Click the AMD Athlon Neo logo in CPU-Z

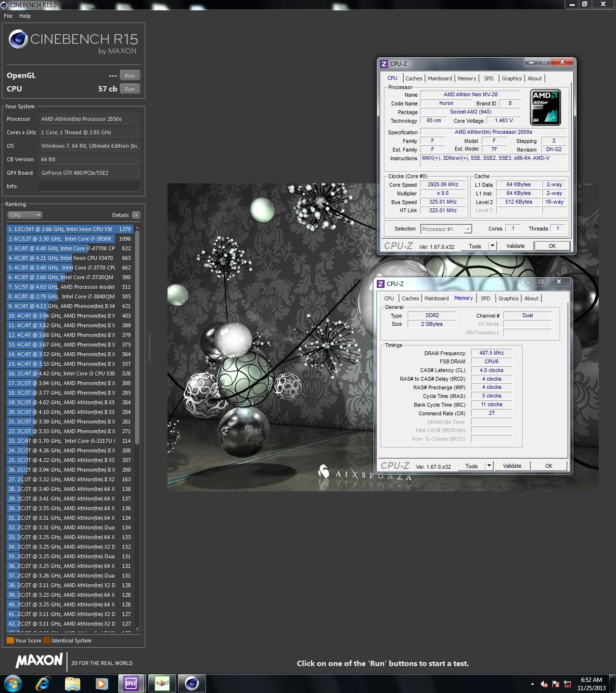pos(545,107)
